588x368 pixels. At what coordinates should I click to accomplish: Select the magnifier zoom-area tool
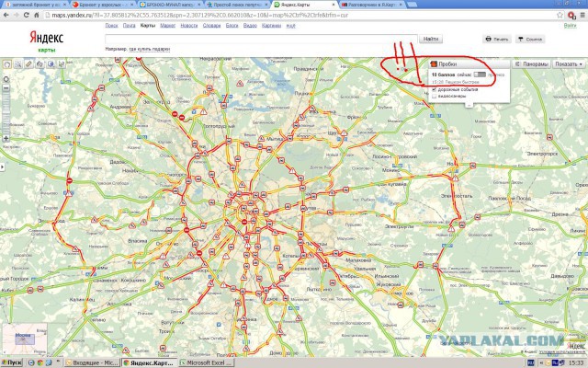pyautogui.click(x=17, y=64)
